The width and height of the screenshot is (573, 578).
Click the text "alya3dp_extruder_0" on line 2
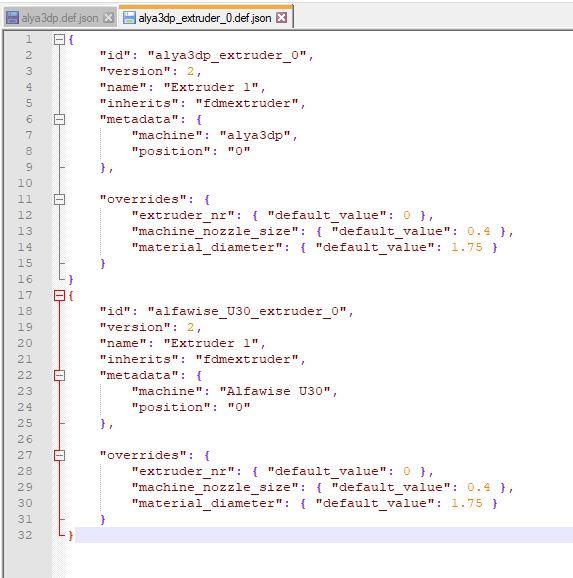coord(227,55)
